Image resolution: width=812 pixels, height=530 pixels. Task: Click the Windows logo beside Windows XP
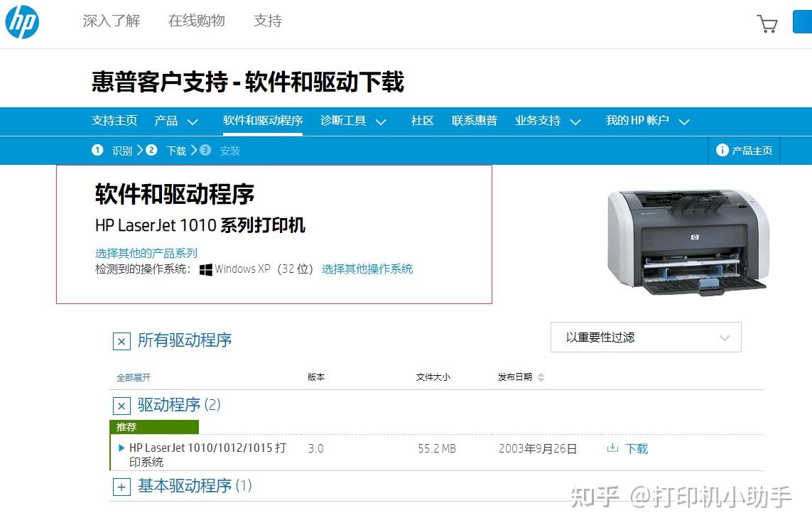(x=205, y=269)
